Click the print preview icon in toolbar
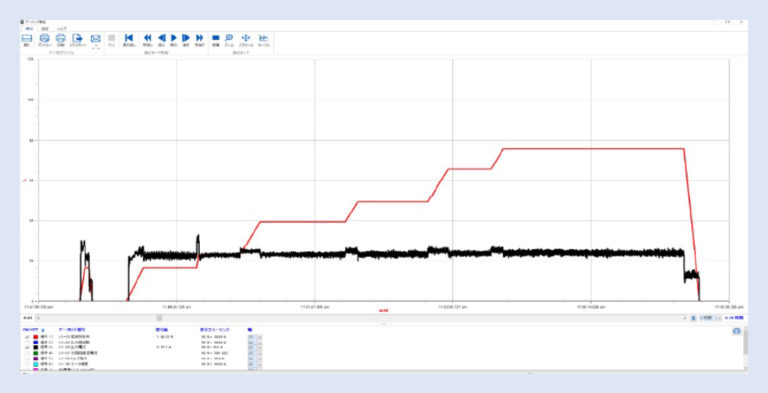768x393 pixels. [x=45, y=38]
